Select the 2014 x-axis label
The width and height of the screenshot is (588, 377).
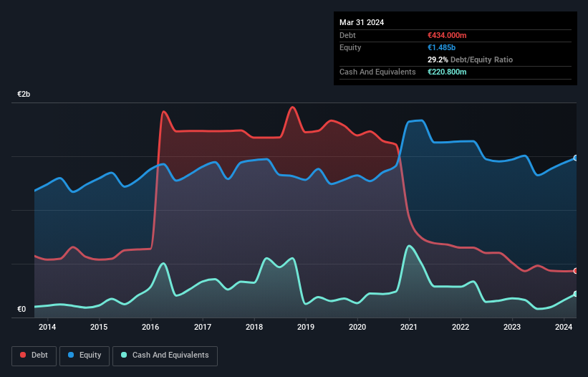click(x=47, y=327)
